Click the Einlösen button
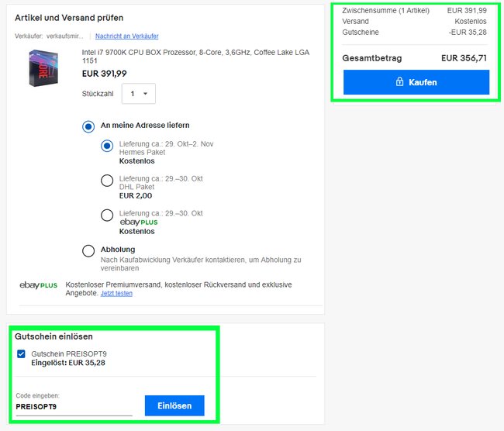The height and width of the screenshot is (431, 504). (174, 405)
